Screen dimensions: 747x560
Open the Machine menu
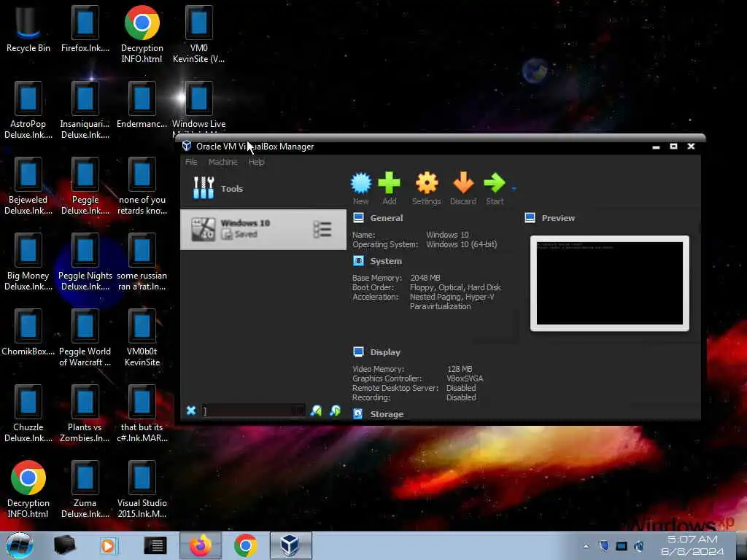[223, 162]
